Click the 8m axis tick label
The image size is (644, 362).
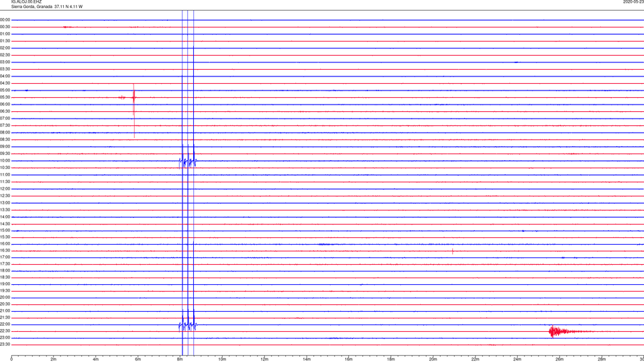pos(180,359)
